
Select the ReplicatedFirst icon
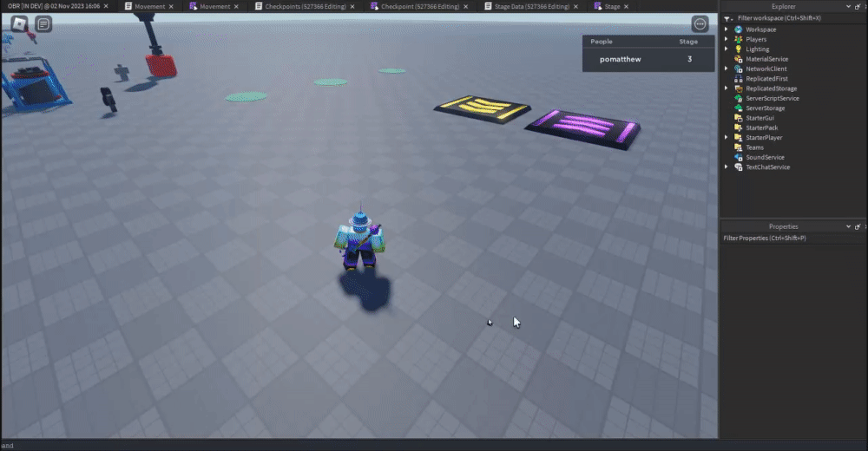tap(739, 79)
